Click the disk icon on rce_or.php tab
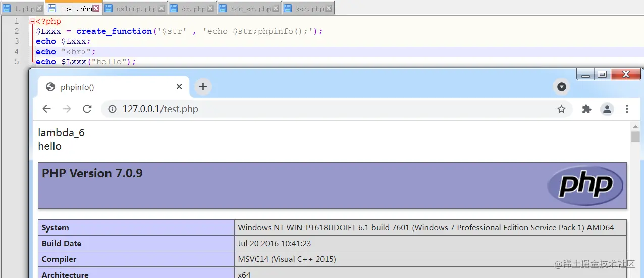The width and height of the screenshot is (644, 278). [223, 9]
